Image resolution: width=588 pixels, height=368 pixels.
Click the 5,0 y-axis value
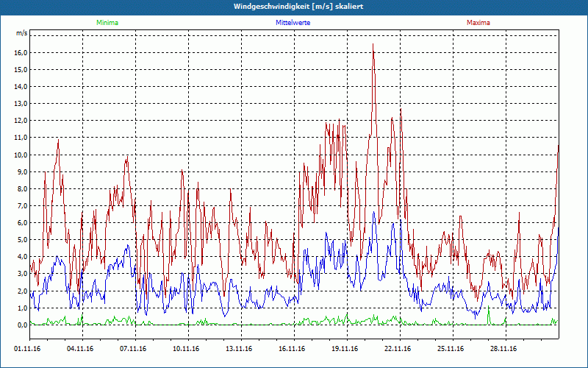pyautogui.click(x=23, y=240)
